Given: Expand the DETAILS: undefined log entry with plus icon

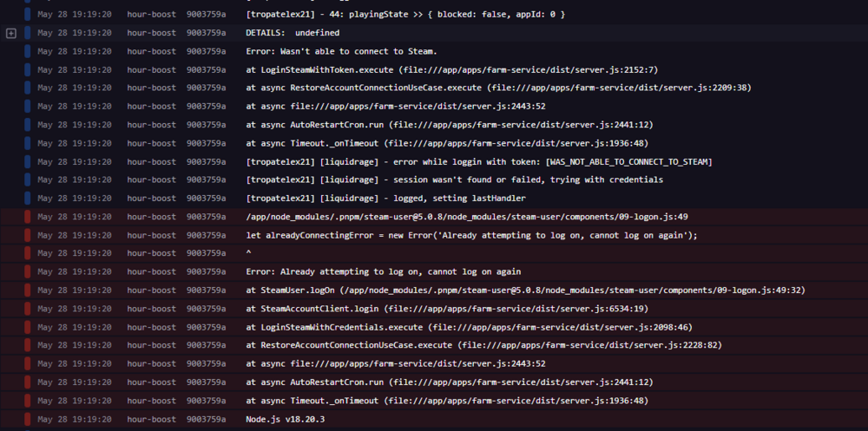Looking at the screenshot, I should tap(11, 33).
